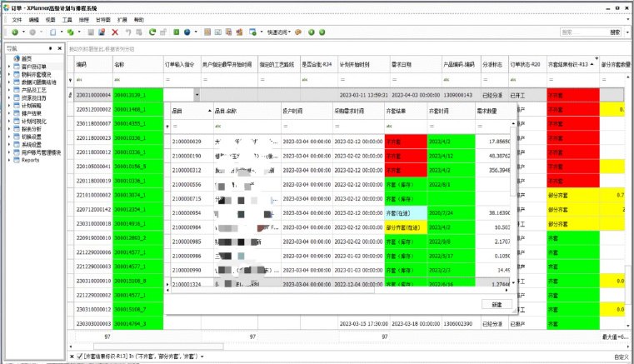
Task: Close the 导航 navigation panel
Action: pyautogui.click(x=59, y=48)
